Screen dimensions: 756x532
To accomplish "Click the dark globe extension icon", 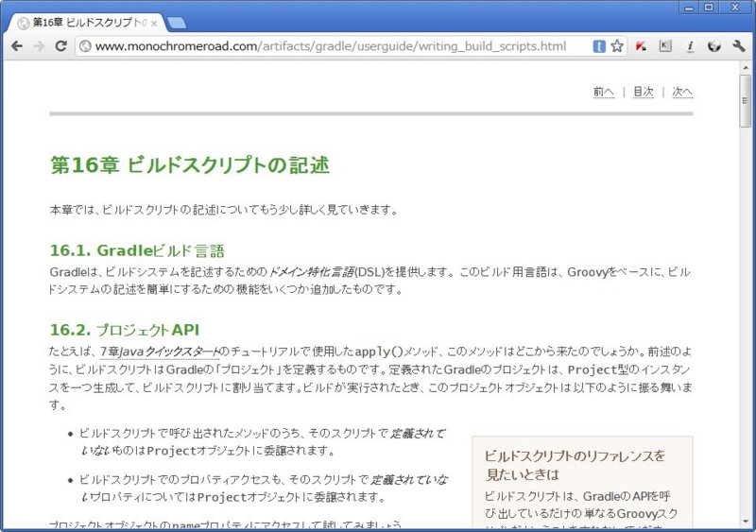I will click(x=714, y=45).
